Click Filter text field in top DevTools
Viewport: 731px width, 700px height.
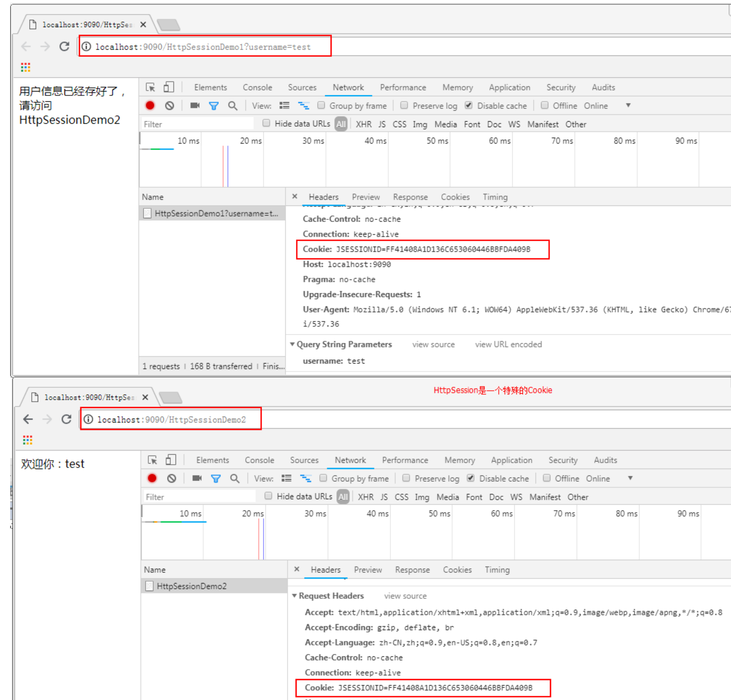click(197, 124)
